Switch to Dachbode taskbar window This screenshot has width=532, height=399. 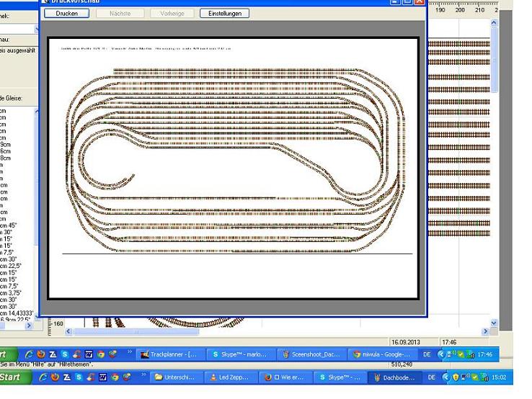click(x=394, y=377)
